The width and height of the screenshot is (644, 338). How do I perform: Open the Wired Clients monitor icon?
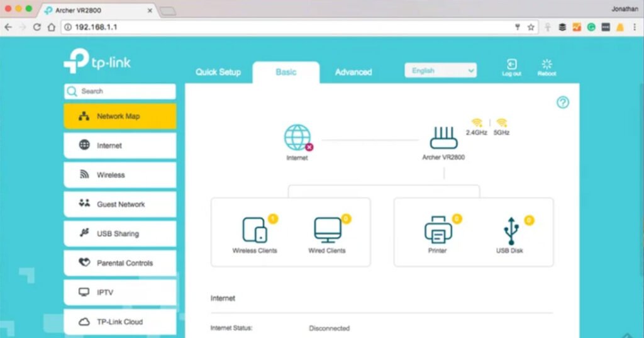pyautogui.click(x=327, y=230)
